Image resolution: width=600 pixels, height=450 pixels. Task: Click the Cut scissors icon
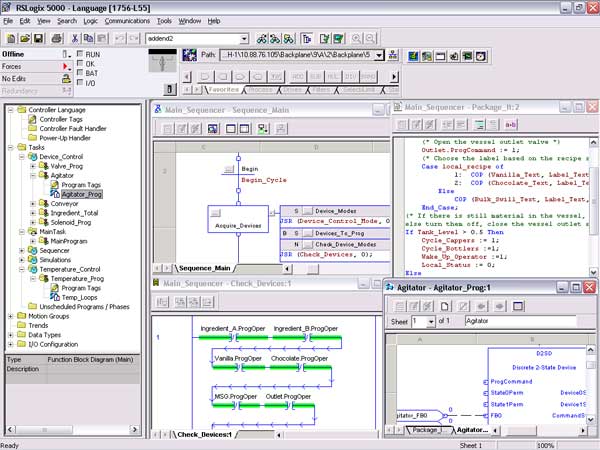75,38
